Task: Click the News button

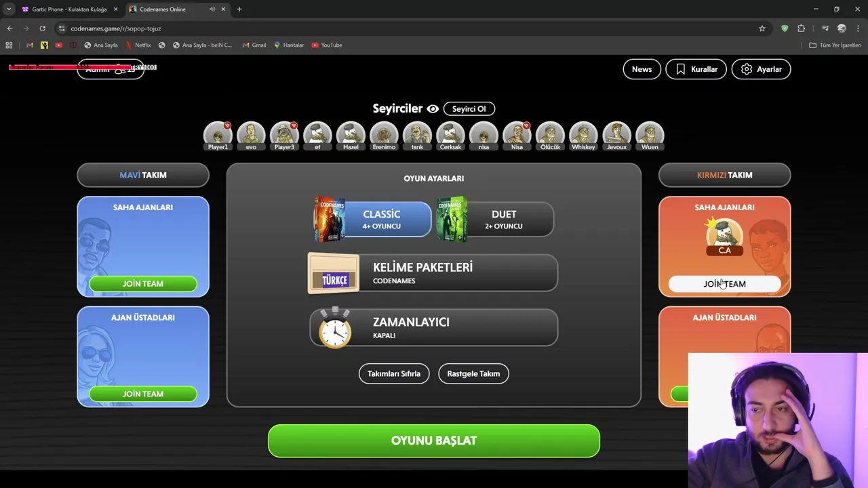Action: (x=642, y=69)
